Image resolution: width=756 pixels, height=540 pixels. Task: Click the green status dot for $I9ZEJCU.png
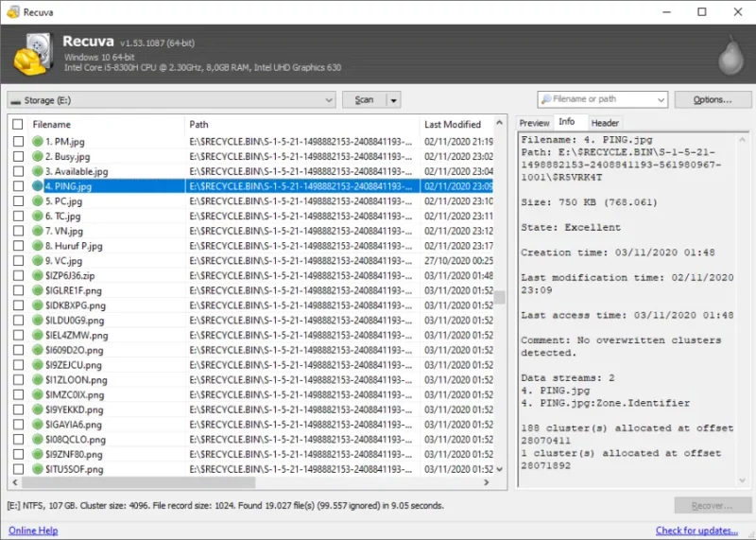click(x=38, y=365)
